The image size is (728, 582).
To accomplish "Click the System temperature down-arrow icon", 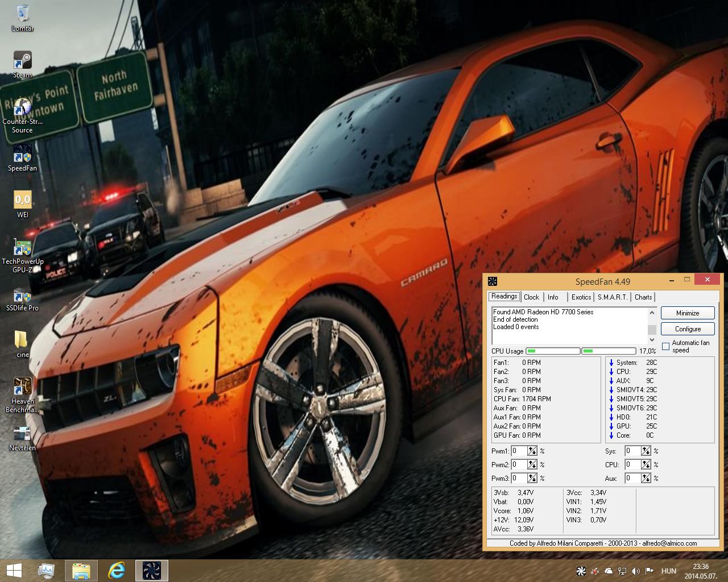I will tap(611, 363).
